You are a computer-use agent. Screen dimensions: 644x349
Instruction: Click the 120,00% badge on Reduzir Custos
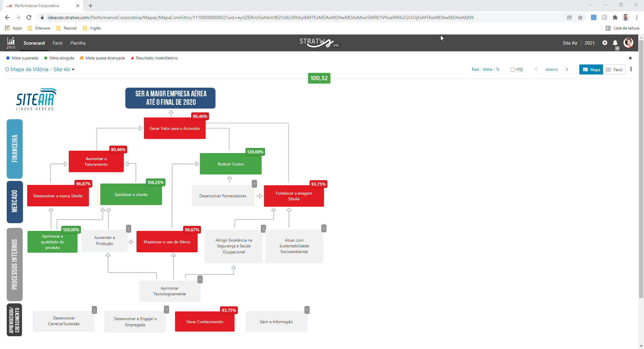pyautogui.click(x=255, y=152)
